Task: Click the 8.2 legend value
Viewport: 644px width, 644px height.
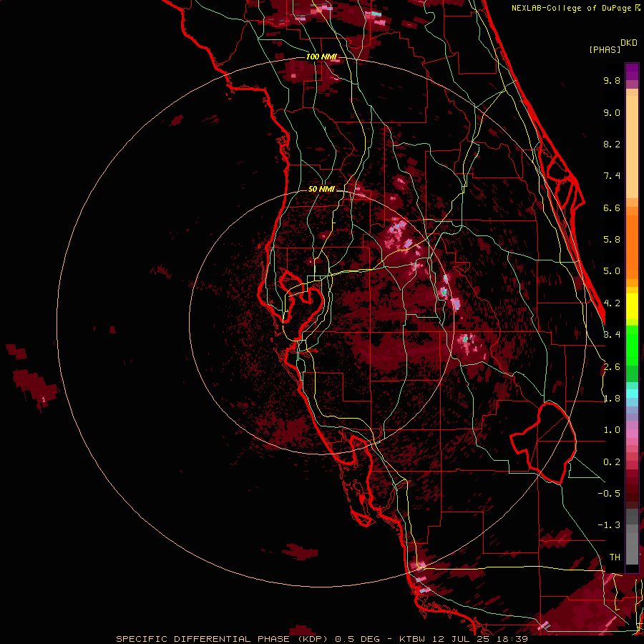Action: pyautogui.click(x=612, y=144)
